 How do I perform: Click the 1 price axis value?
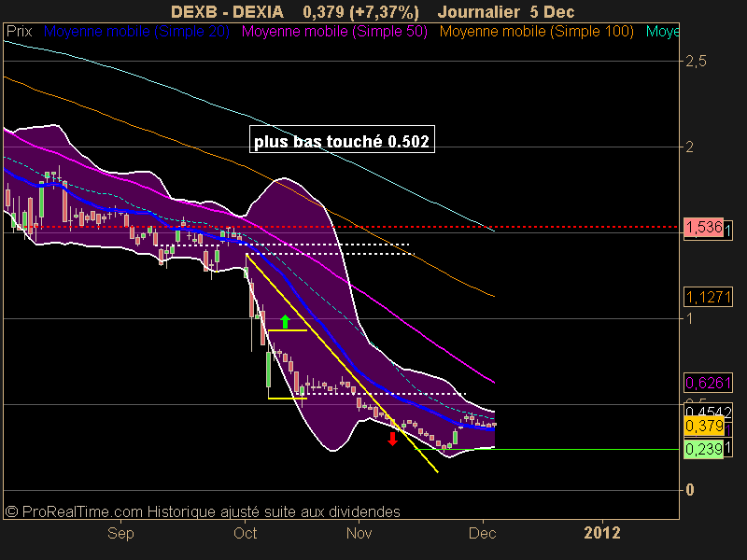click(689, 318)
